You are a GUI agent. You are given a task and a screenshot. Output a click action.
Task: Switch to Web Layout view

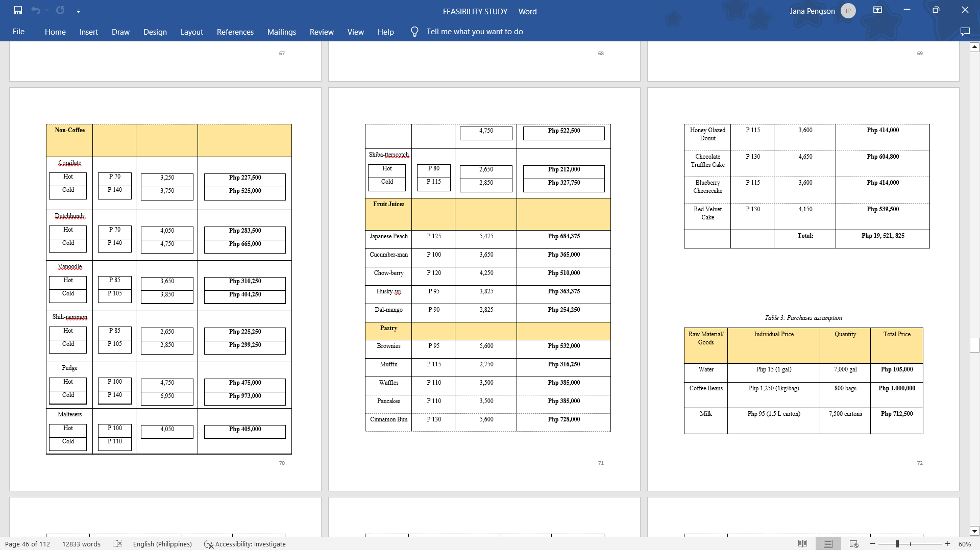point(853,544)
